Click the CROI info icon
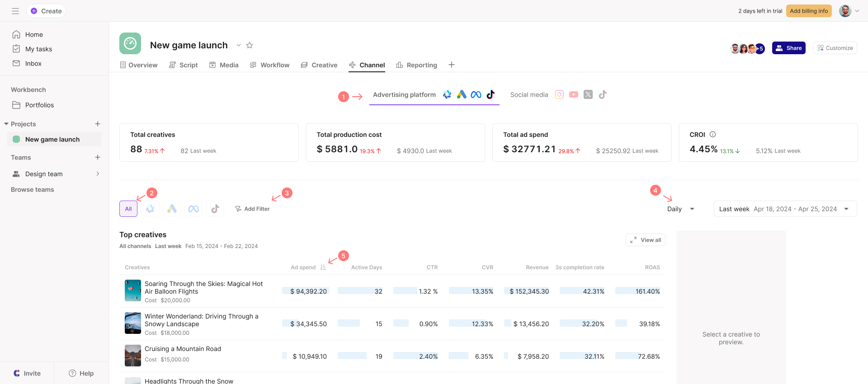The image size is (868, 384). tap(713, 135)
